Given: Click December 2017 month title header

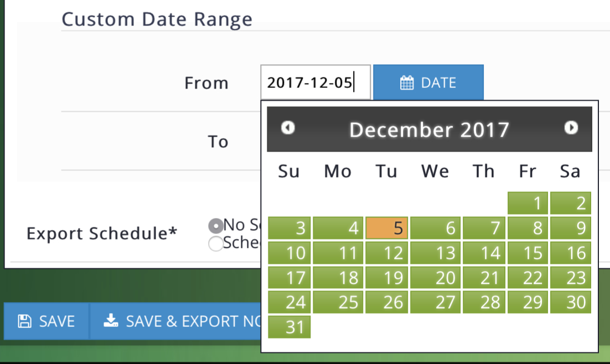Looking at the screenshot, I should (x=429, y=129).
